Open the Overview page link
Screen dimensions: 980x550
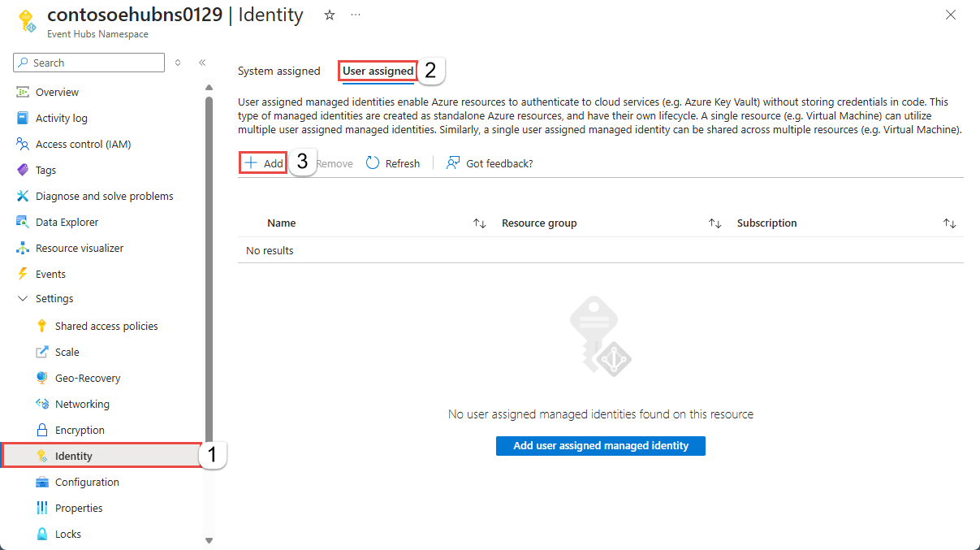(x=57, y=92)
